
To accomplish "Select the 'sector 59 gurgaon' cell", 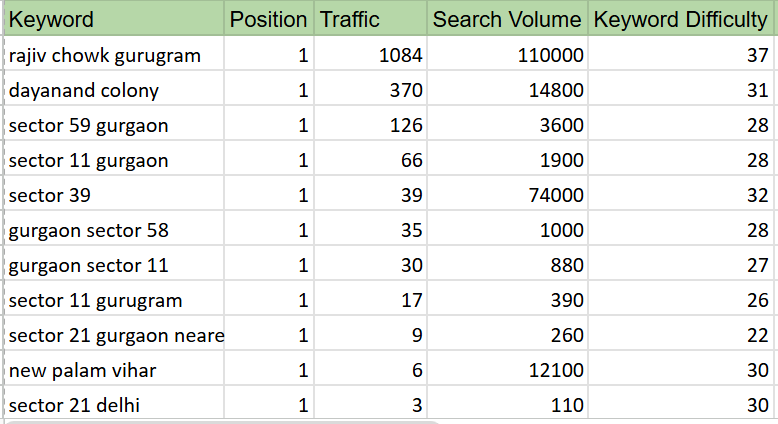I will click(x=114, y=123).
